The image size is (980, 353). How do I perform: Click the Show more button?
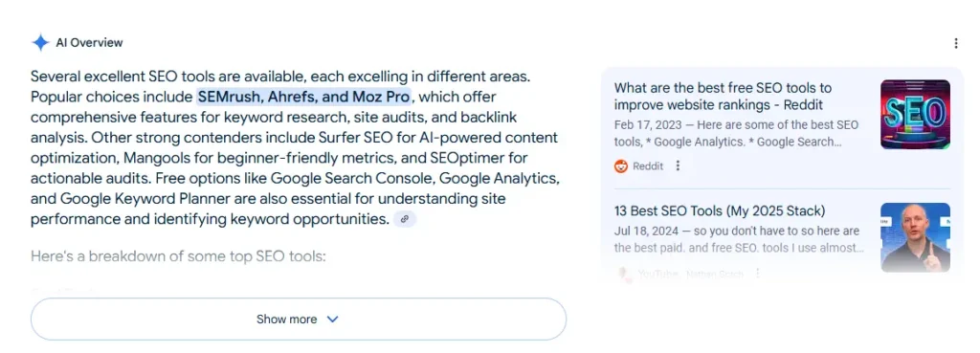(299, 320)
